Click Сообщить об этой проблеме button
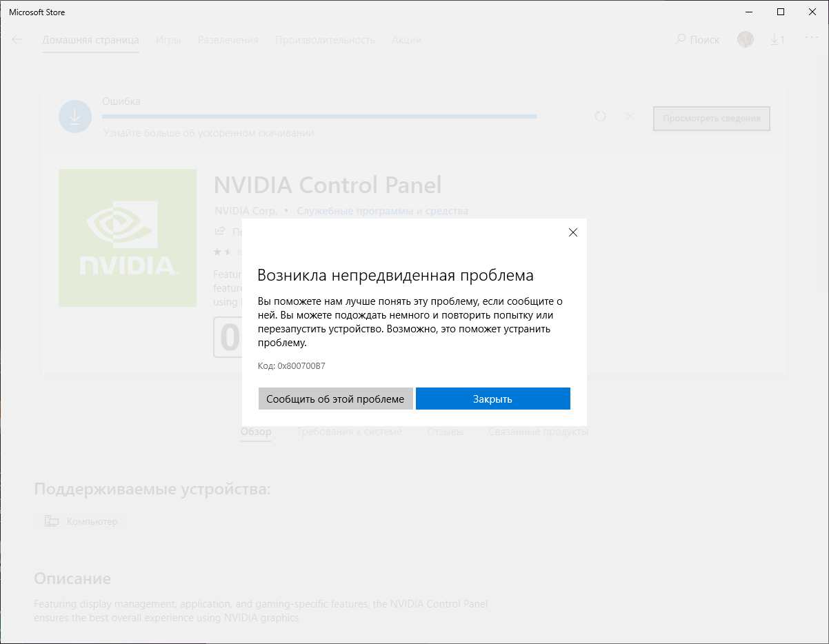This screenshot has width=829, height=644. coord(335,399)
